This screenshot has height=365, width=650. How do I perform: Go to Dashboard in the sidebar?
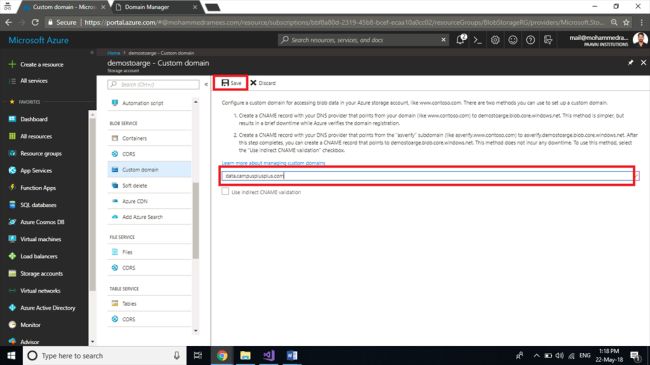28,119
